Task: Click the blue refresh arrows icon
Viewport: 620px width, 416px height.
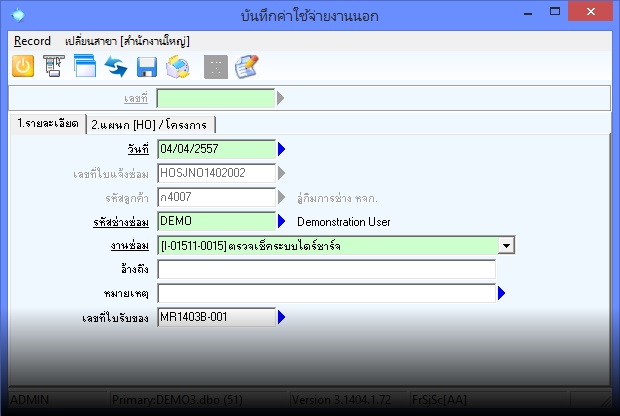Action: pos(116,66)
